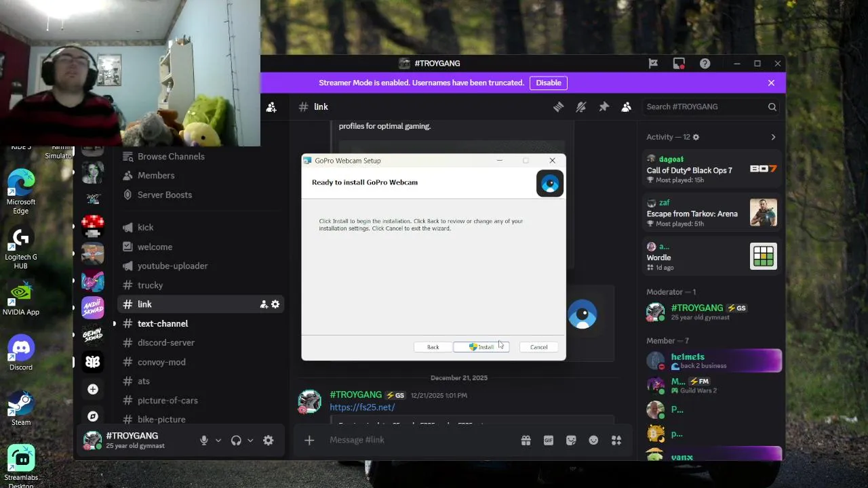The width and height of the screenshot is (868, 488).
Task: Click the Add a Server plus icon
Action: pos(93,389)
